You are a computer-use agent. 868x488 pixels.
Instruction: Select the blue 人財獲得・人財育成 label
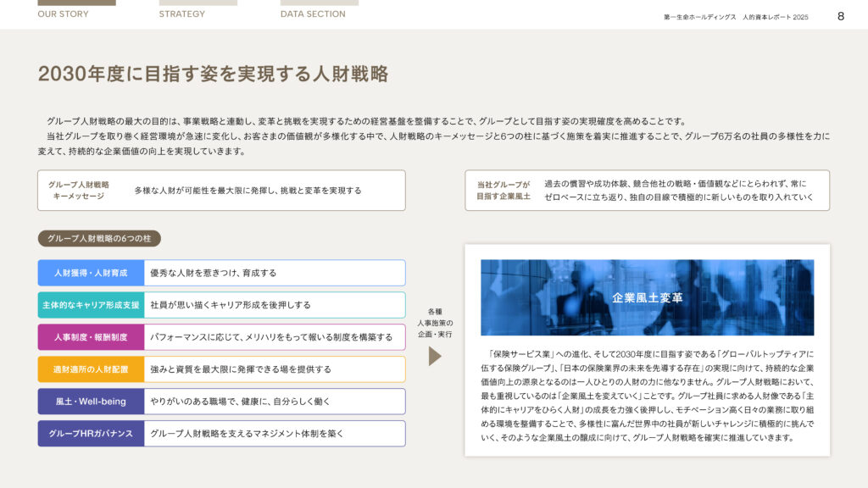91,273
